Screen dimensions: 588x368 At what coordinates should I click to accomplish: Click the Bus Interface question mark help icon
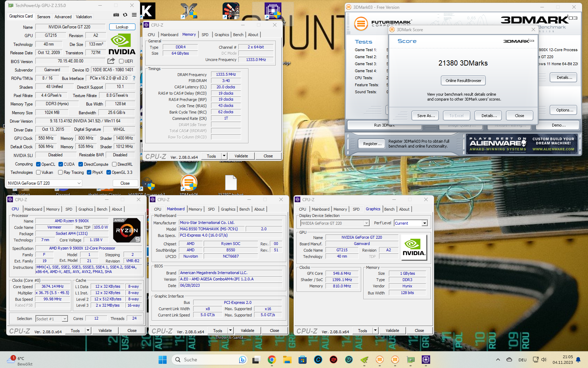[x=134, y=78]
